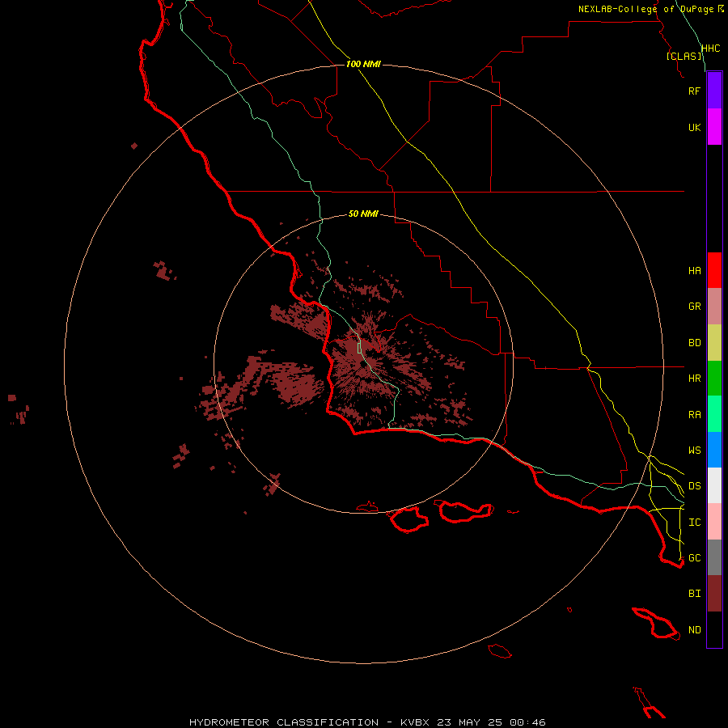Click the RF purple legend swatch
This screenshot has height=728, width=728.
[714, 91]
